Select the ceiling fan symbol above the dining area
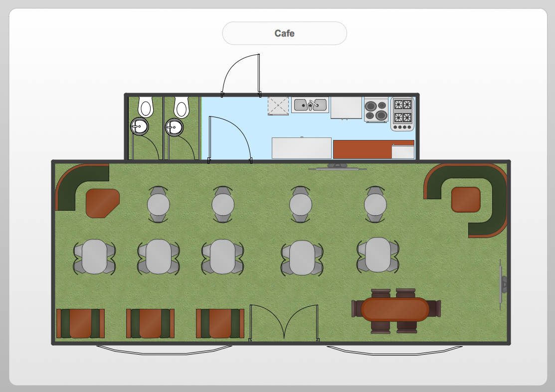The width and height of the screenshot is (555, 392). coord(337,167)
